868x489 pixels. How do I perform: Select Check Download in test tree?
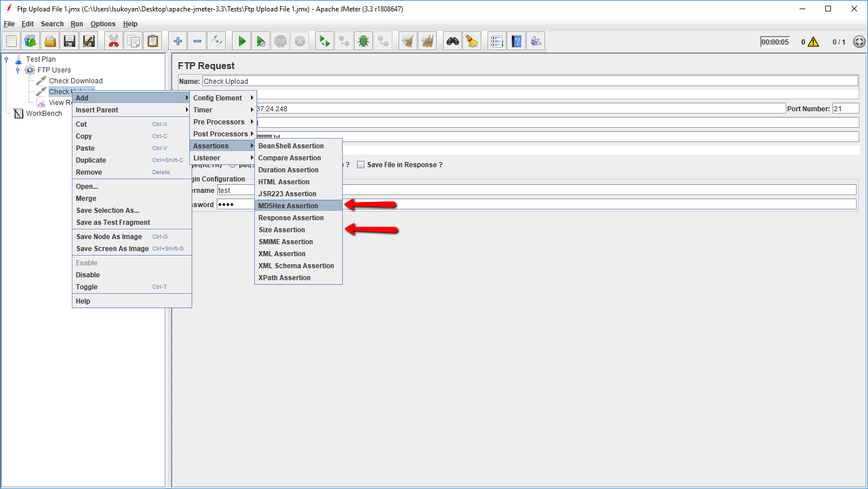click(x=76, y=81)
